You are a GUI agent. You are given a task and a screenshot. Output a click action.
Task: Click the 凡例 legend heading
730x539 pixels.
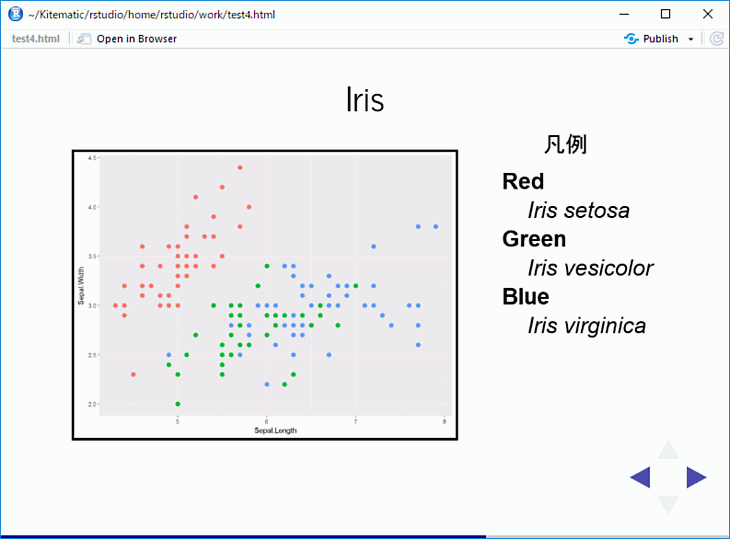point(565,144)
